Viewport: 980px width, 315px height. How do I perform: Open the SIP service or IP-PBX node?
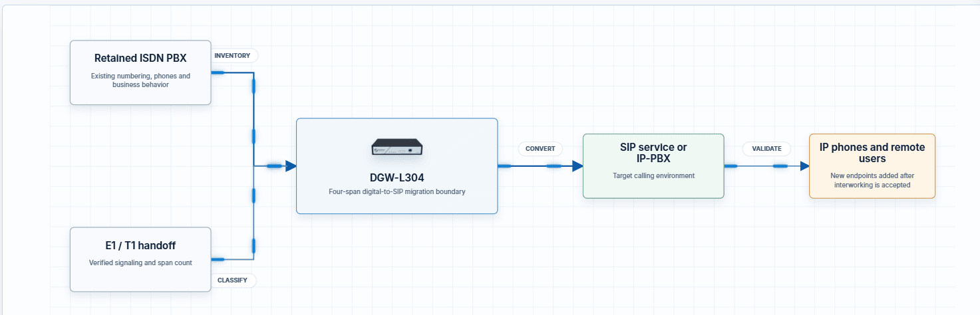653,166
